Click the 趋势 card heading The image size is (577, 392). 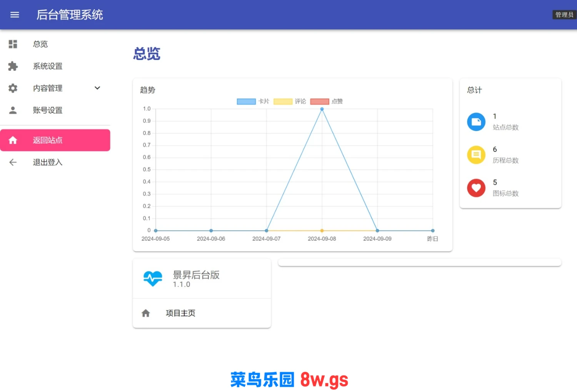point(148,90)
